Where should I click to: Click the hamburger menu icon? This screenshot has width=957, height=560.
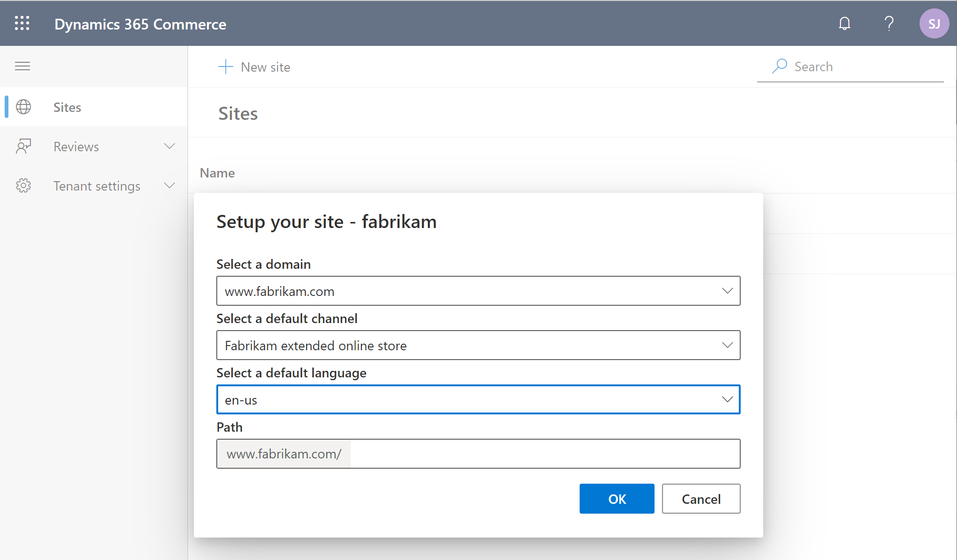click(x=22, y=66)
